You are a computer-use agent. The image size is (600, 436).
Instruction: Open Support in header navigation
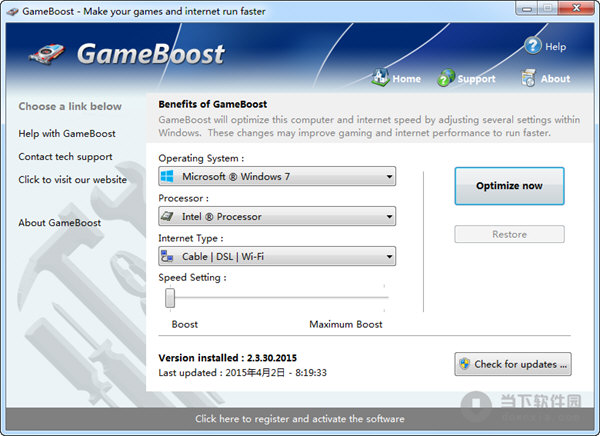tap(476, 79)
